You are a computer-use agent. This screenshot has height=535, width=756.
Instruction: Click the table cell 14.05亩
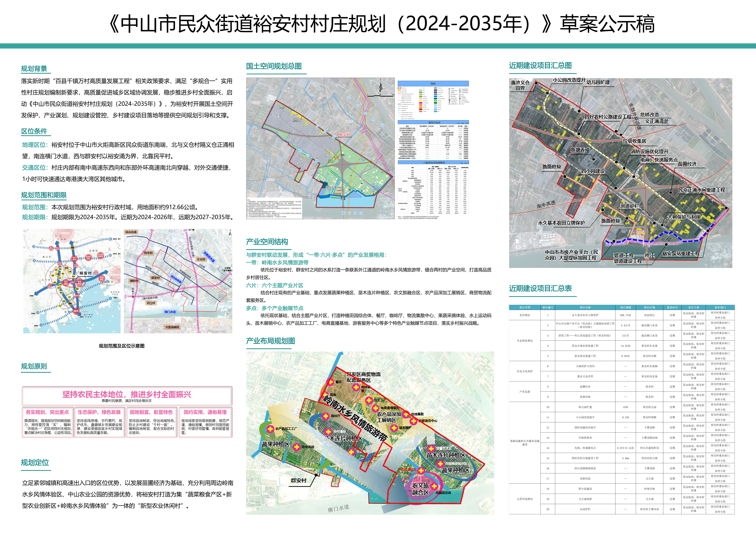[x=626, y=346]
